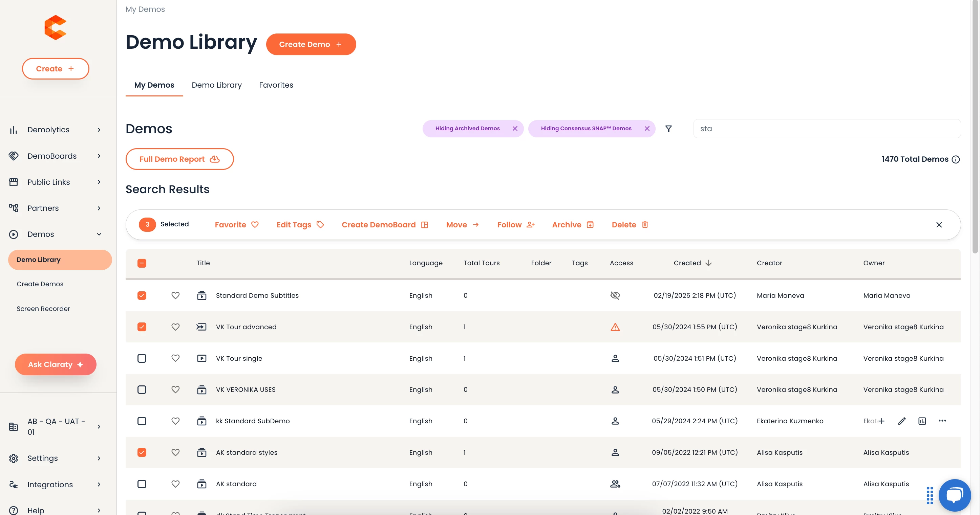Click the Total Demos info icon
The image size is (980, 515).
tap(956, 159)
